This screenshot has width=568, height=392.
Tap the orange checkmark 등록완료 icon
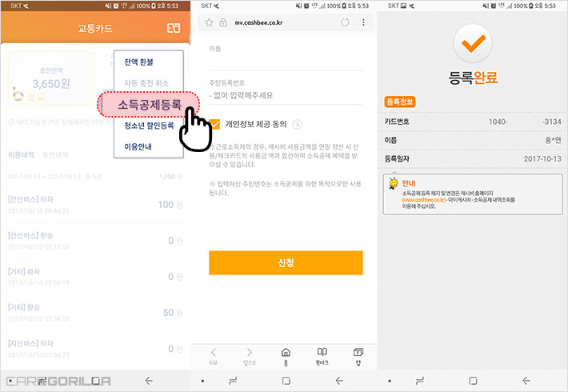tap(473, 43)
